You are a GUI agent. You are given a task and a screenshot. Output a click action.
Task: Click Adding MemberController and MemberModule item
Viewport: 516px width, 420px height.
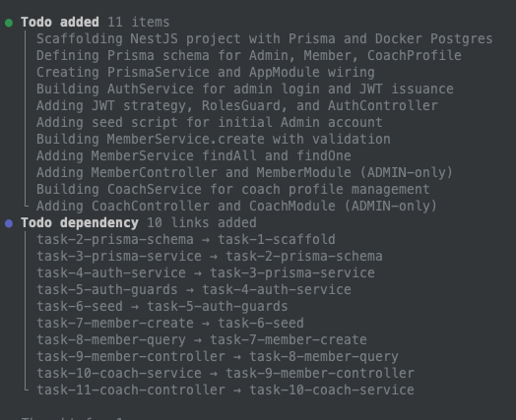[244, 172]
